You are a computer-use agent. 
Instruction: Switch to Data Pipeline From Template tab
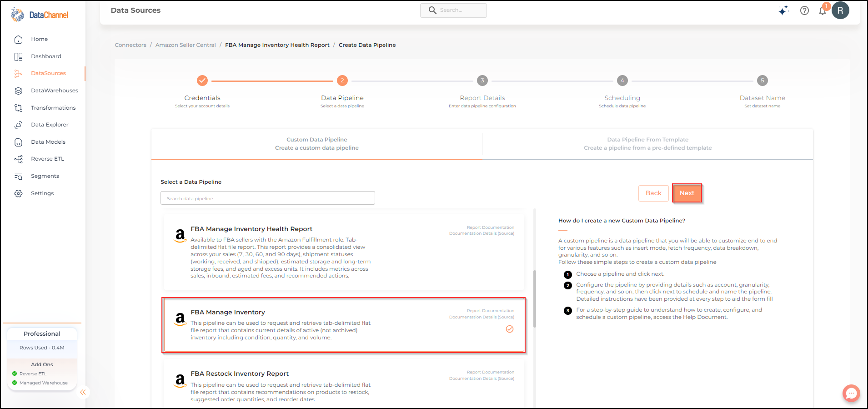click(648, 144)
